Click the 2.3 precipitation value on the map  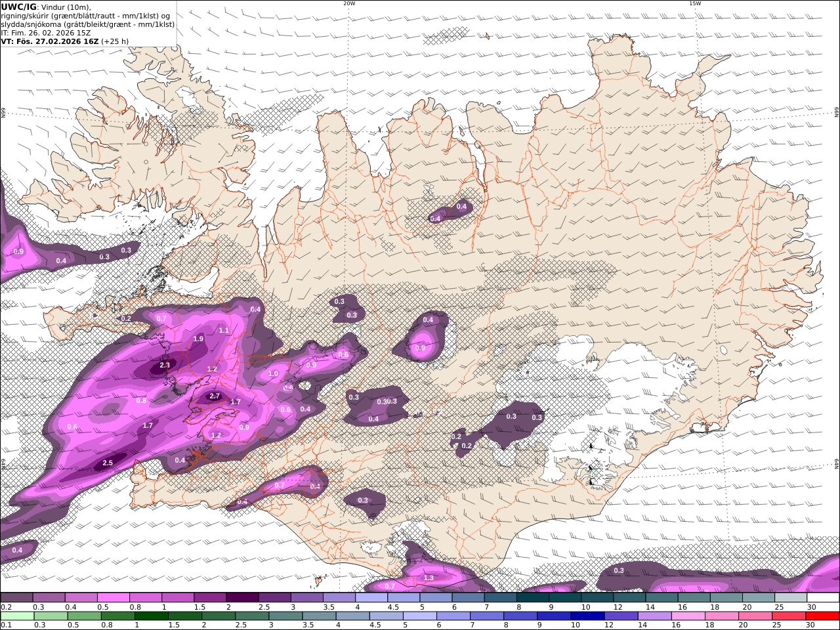165,366
